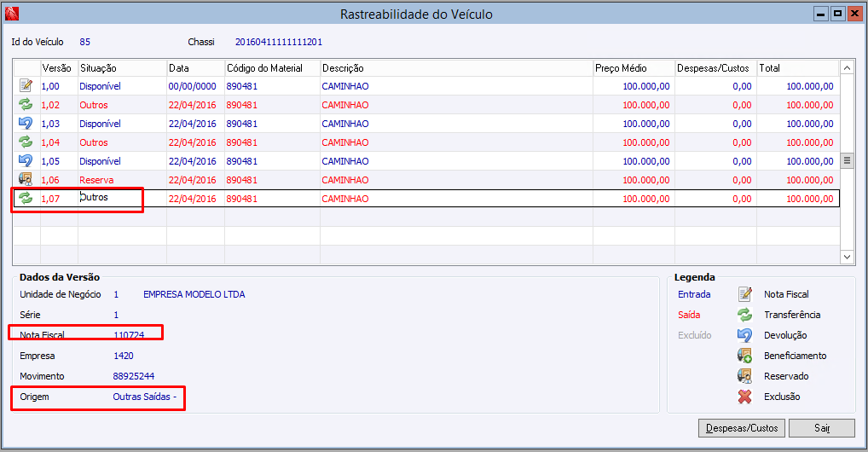The width and height of the screenshot is (868, 452).
Task: Click Reserva in row 1,06
Action: [96, 180]
